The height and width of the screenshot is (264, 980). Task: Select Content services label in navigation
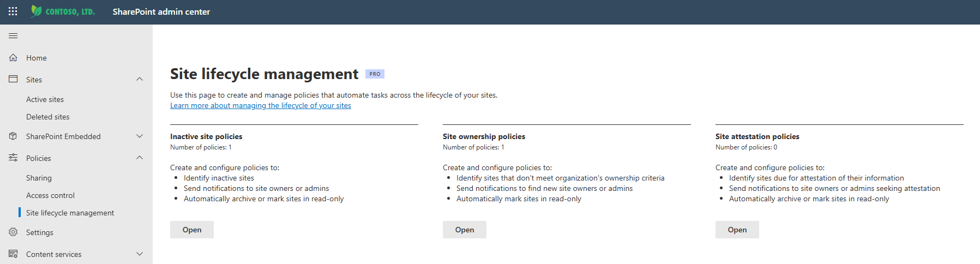pyautogui.click(x=53, y=254)
